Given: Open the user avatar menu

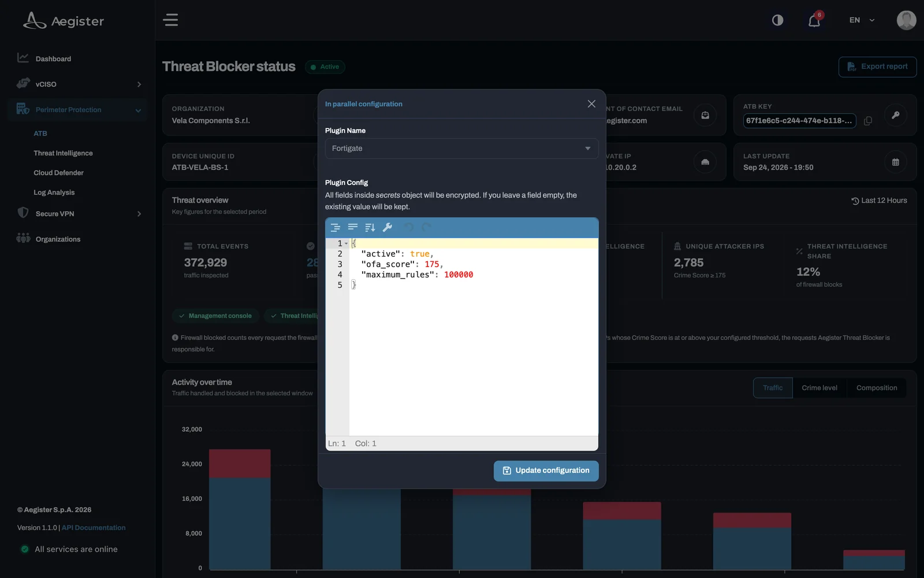Looking at the screenshot, I should tap(906, 20).
